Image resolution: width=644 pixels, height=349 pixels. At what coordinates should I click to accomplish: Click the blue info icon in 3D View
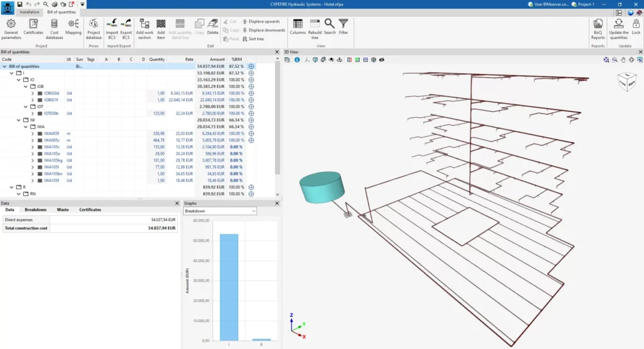[297, 60]
